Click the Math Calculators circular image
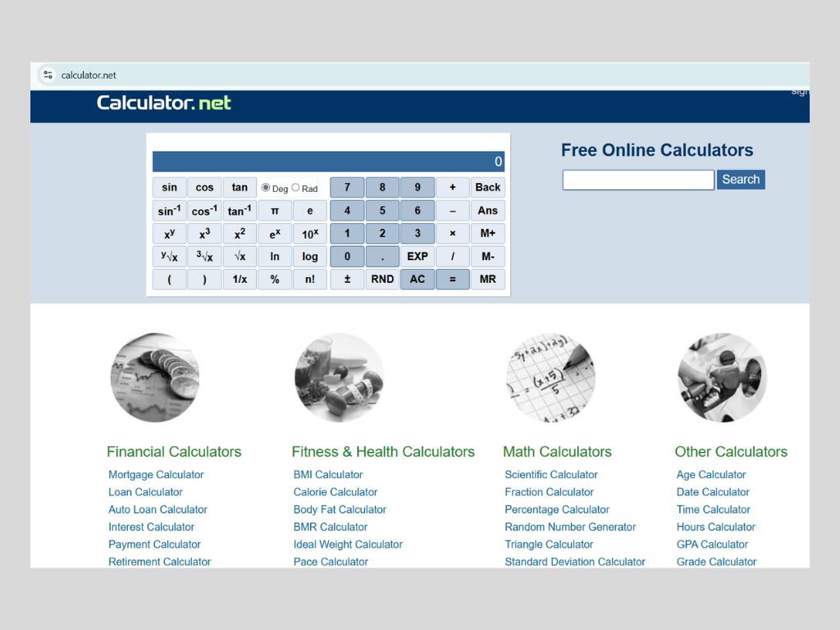This screenshot has height=630, width=840. coord(550,377)
